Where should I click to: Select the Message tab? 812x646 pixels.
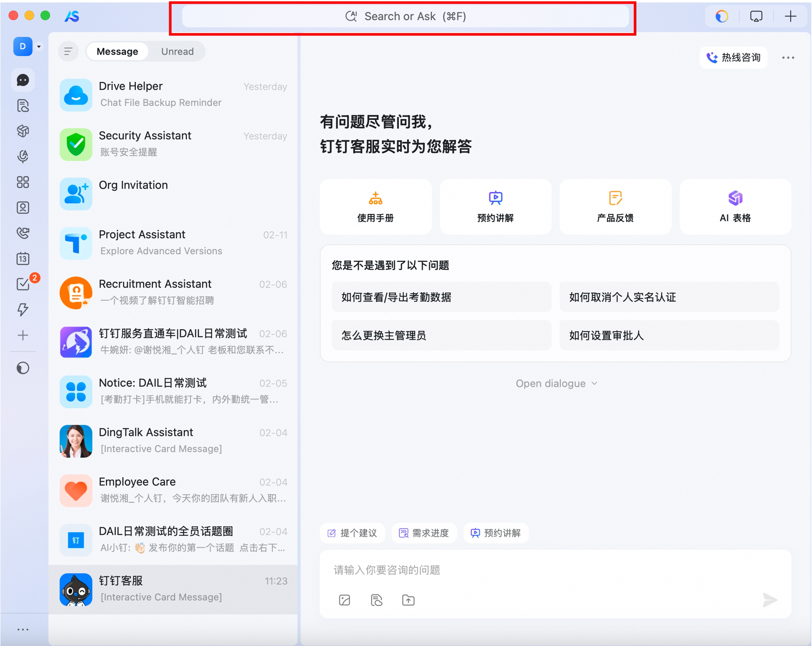tap(117, 51)
